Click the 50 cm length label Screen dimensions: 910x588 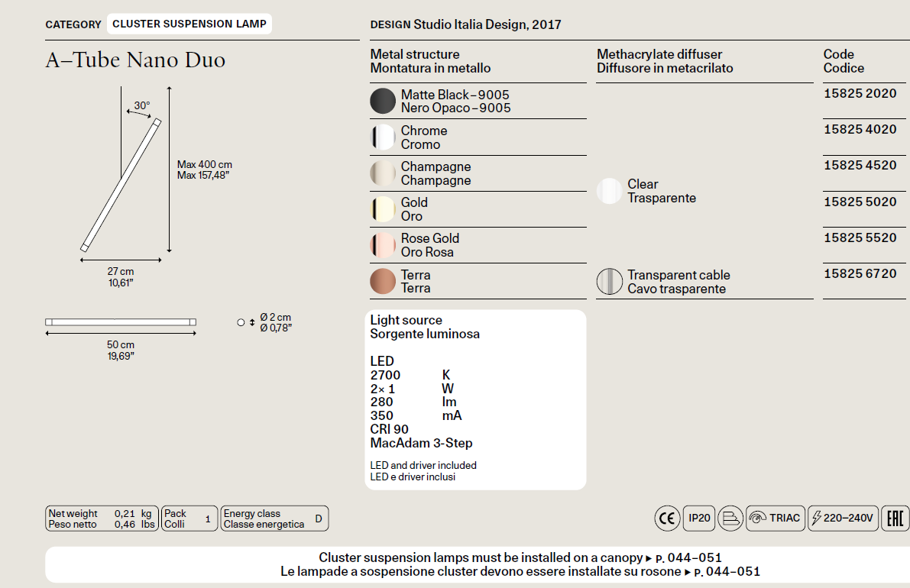tap(121, 351)
